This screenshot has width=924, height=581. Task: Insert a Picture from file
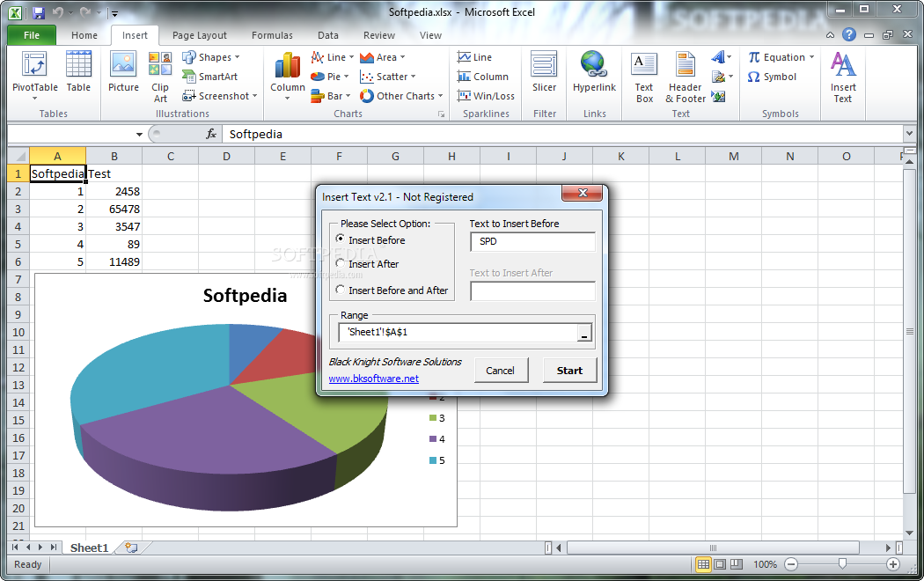pos(123,73)
